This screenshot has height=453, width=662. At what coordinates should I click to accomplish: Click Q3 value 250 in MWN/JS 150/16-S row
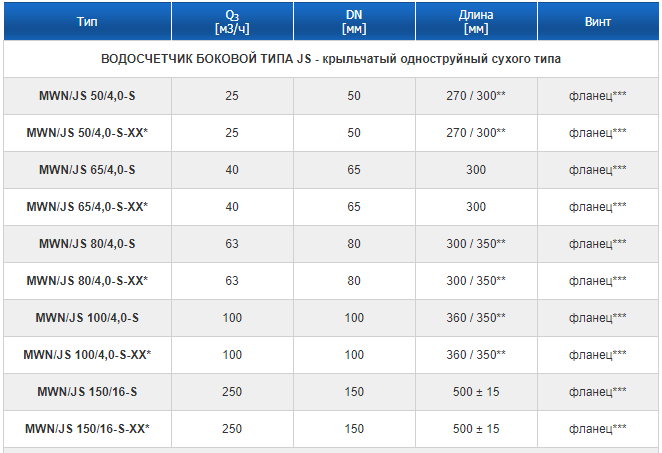point(232,392)
